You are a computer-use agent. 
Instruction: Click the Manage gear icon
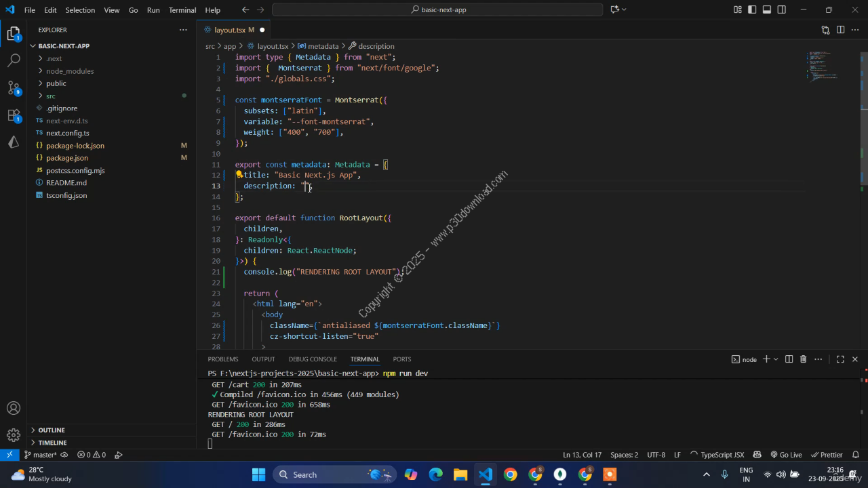(14, 435)
